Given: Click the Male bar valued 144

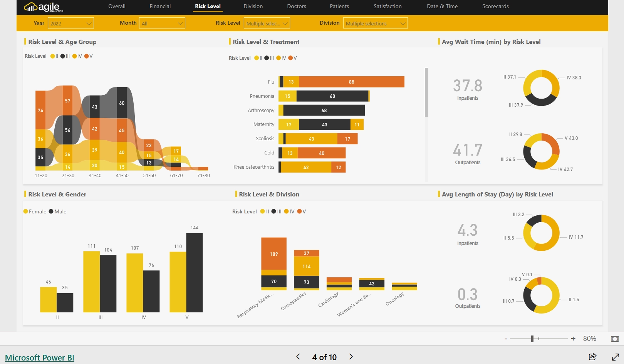Looking at the screenshot, I should [195, 273].
